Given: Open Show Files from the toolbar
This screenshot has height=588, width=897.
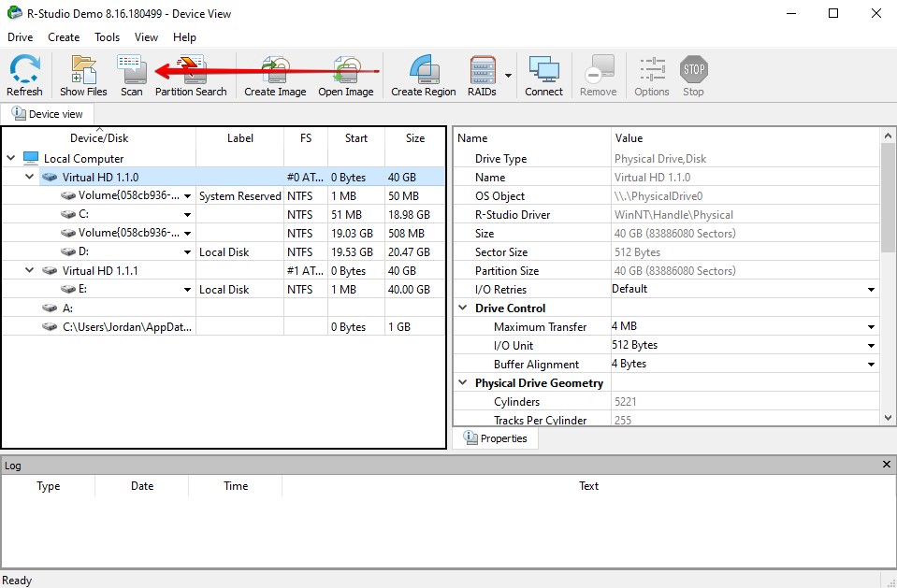Looking at the screenshot, I should pos(83,75).
